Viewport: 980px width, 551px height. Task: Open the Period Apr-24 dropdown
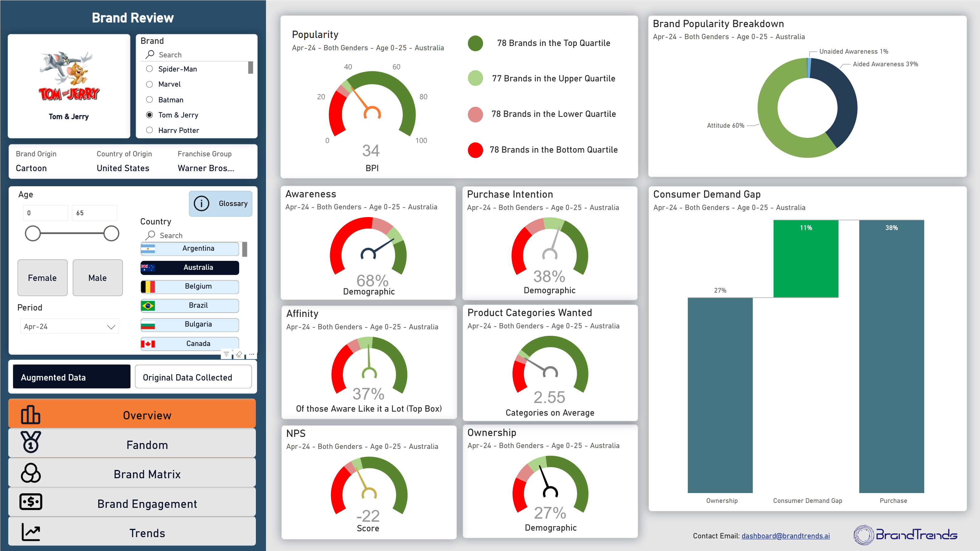click(x=69, y=327)
